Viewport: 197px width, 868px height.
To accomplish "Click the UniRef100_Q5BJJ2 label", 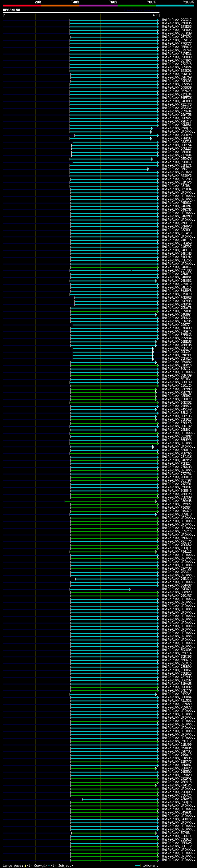I will tap(177, 742).
